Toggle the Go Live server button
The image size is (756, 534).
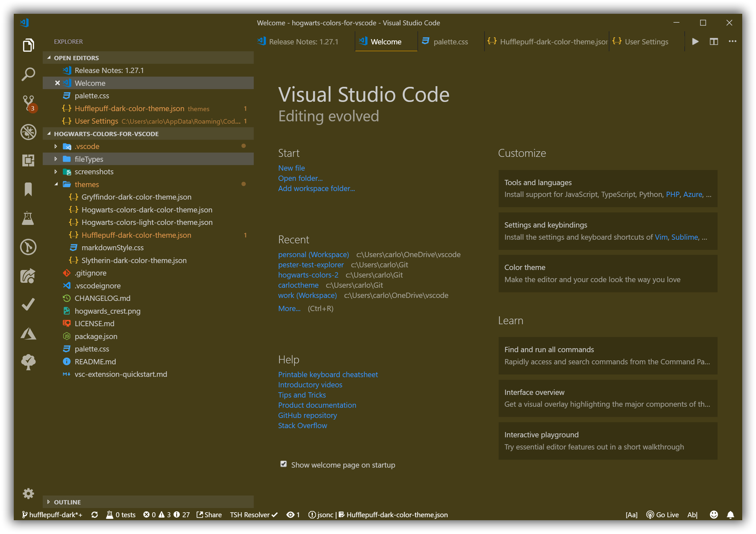pyautogui.click(x=663, y=515)
